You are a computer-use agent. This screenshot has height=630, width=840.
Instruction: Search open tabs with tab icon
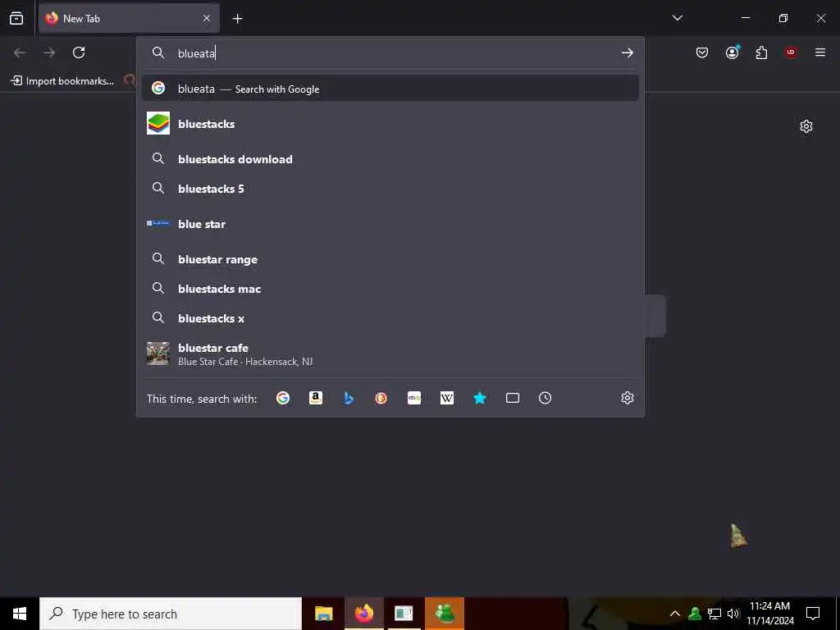coord(513,398)
